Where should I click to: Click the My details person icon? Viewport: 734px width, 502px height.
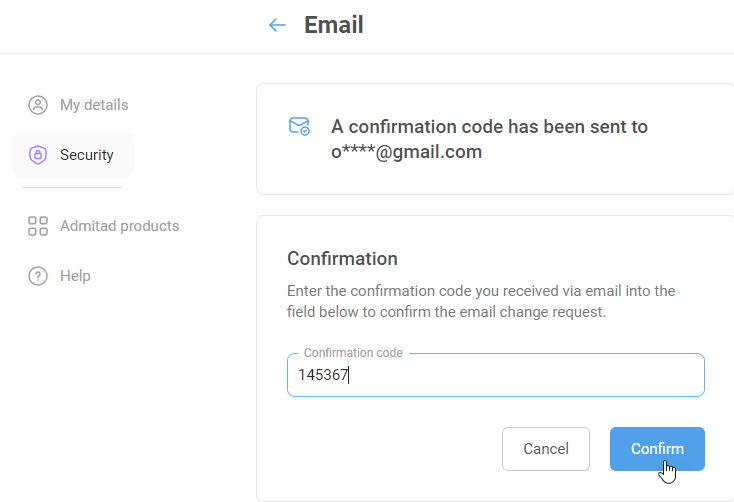point(38,105)
